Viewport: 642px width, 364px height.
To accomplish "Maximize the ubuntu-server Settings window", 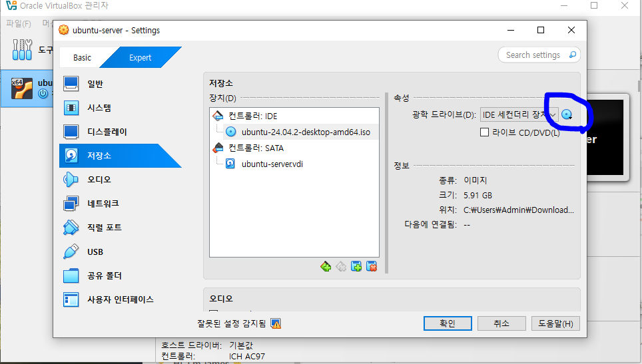I will pos(541,30).
